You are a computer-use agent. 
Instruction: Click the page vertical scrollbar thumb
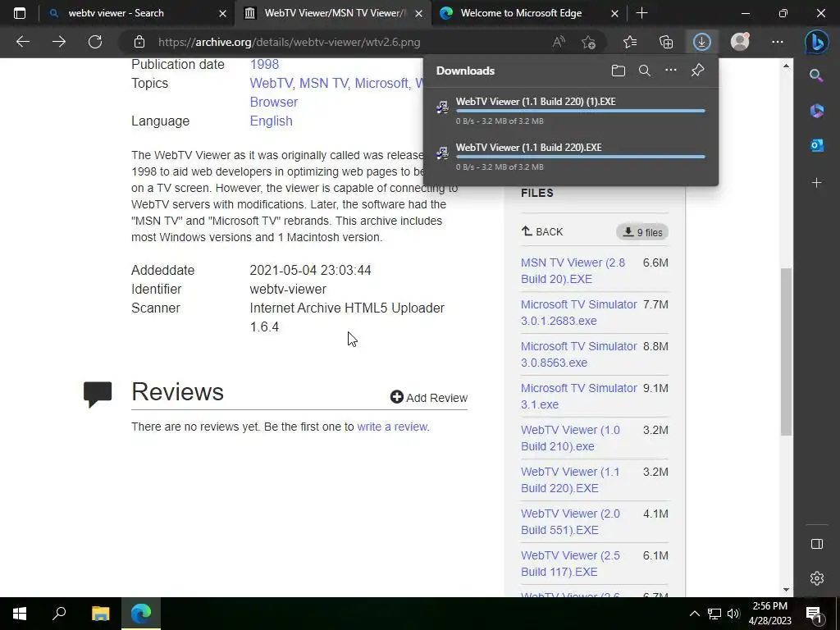tap(786, 351)
